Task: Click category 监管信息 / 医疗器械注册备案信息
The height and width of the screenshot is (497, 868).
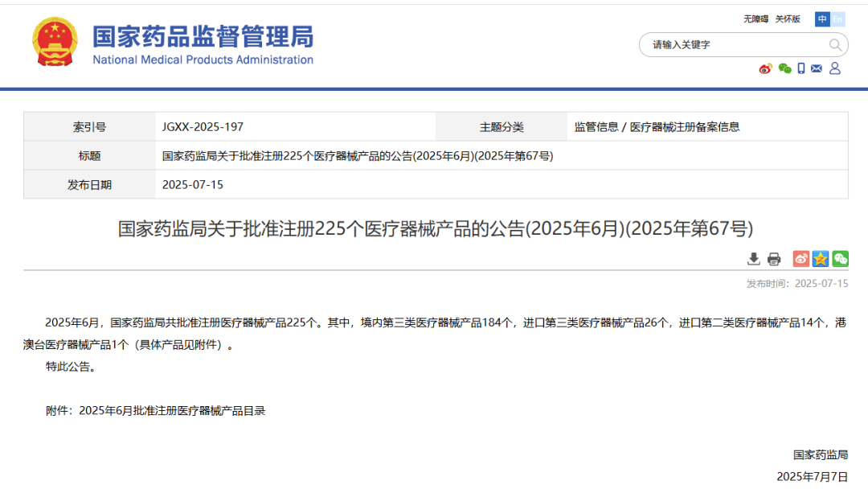Action: (x=657, y=127)
